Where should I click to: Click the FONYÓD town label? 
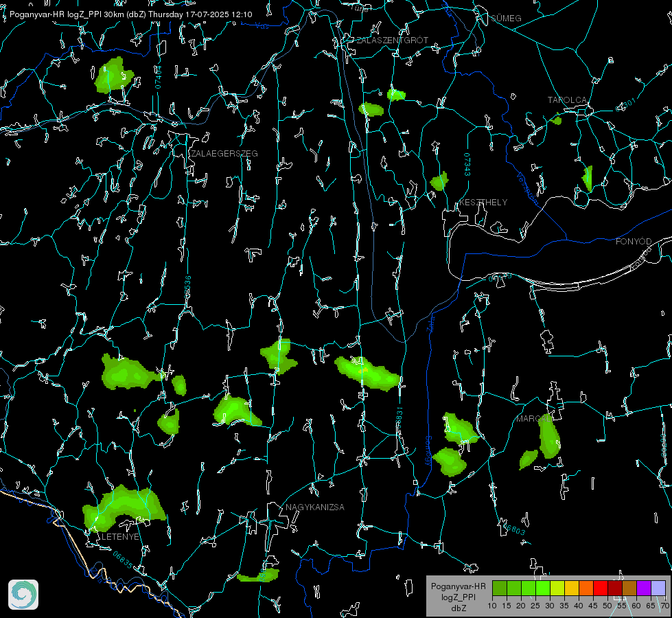click(634, 242)
